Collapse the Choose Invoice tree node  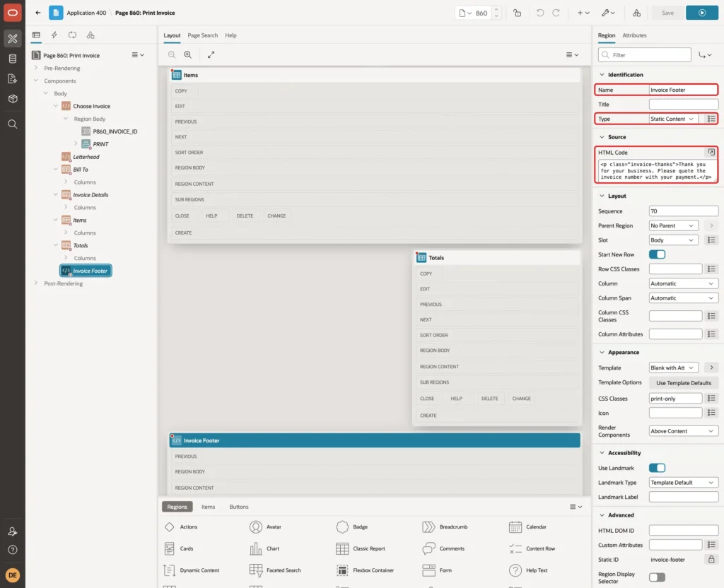click(56, 106)
